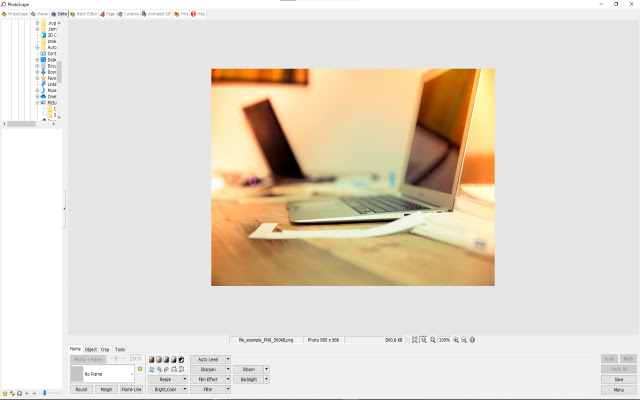The image size is (640, 400).
Task: Open the Animated GIF tab
Action: click(156, 14)
